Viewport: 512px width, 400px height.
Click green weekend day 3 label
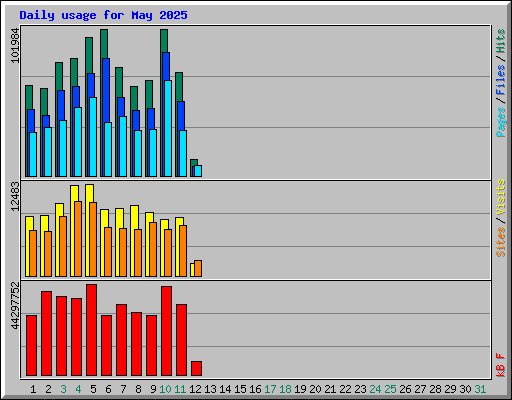(63, 389)
